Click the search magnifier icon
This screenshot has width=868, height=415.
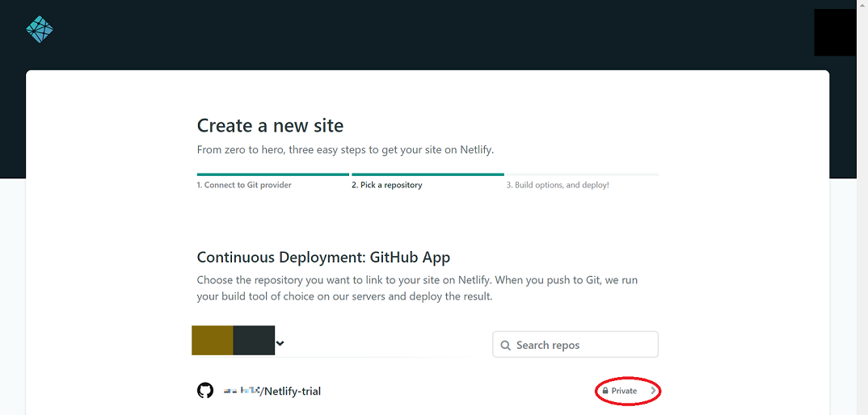pos(505,346)
